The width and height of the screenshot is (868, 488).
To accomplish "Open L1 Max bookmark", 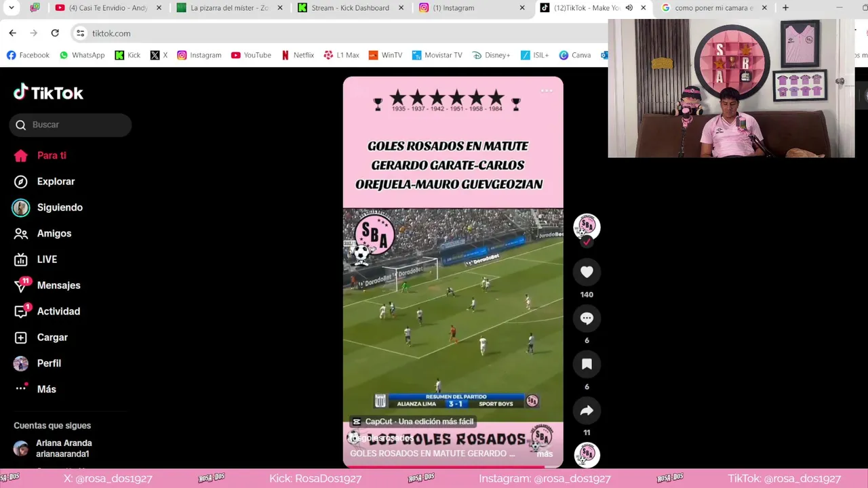I will pos(342,55).
